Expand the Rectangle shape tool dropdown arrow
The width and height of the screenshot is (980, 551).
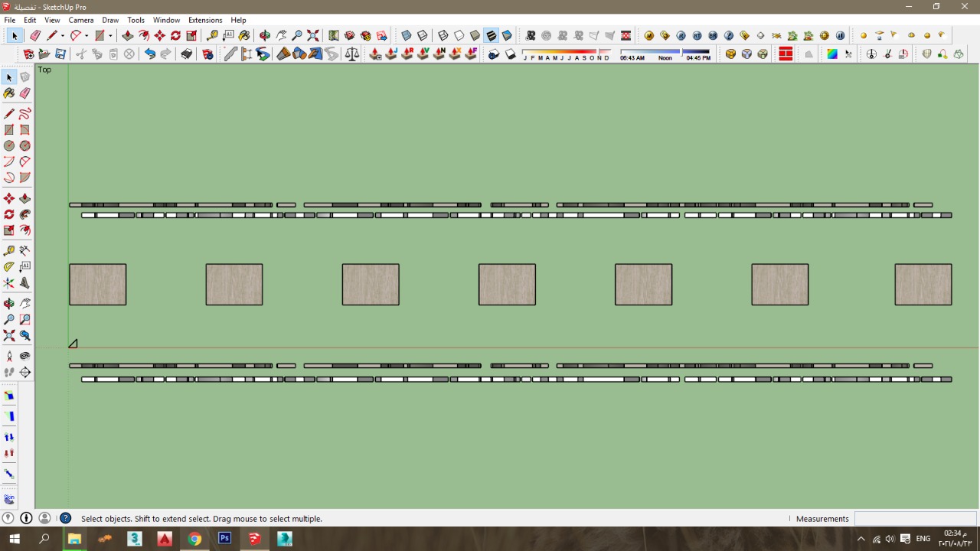click(110, 36)
